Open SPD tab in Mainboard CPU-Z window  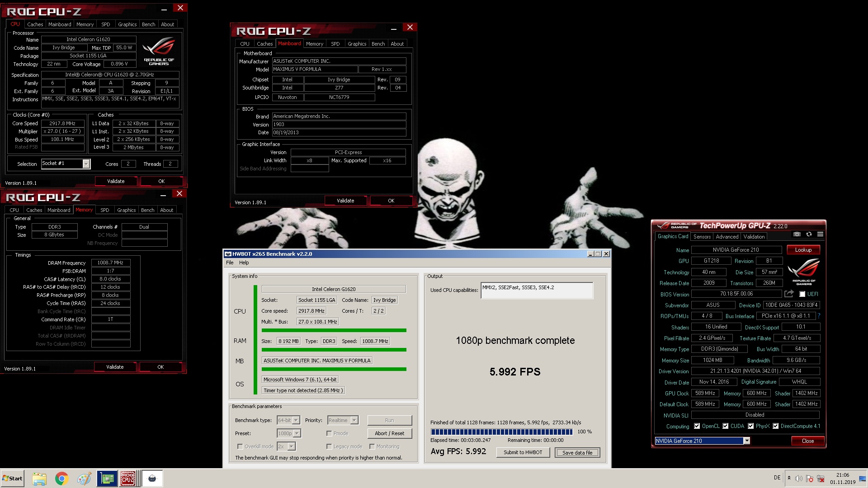pos(335,44)
